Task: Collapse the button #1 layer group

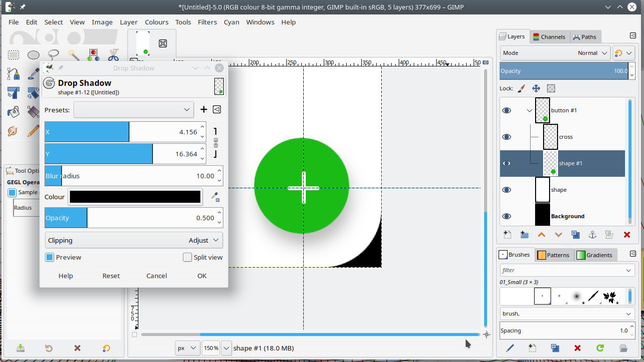Action: coord(530,110)
